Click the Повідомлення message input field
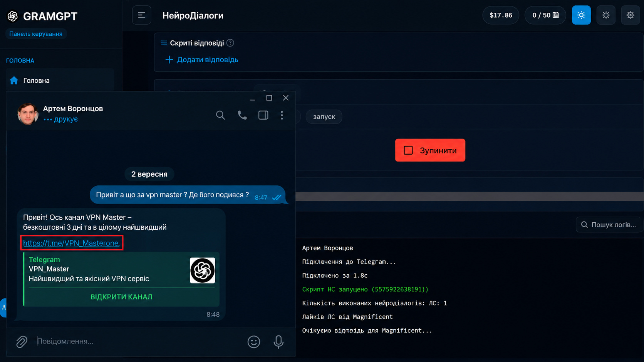This screenshot has height=362, width=644. (139, 341)
